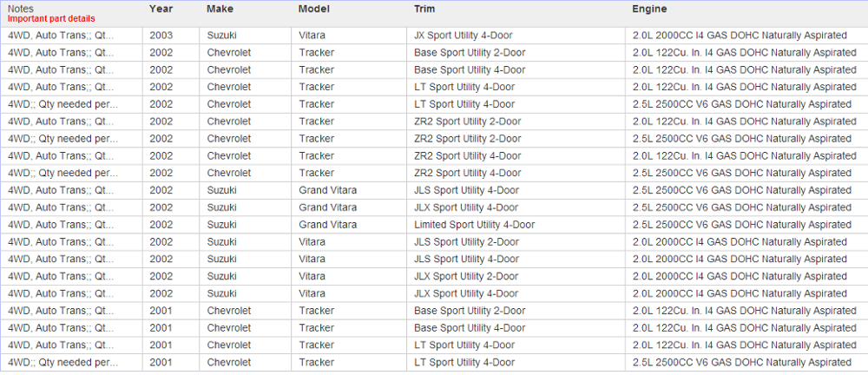This screenshot has width=868, height=375.
Task: Select Vitara model in the JLS 2-Door row
Action: [x=313, y=242]
